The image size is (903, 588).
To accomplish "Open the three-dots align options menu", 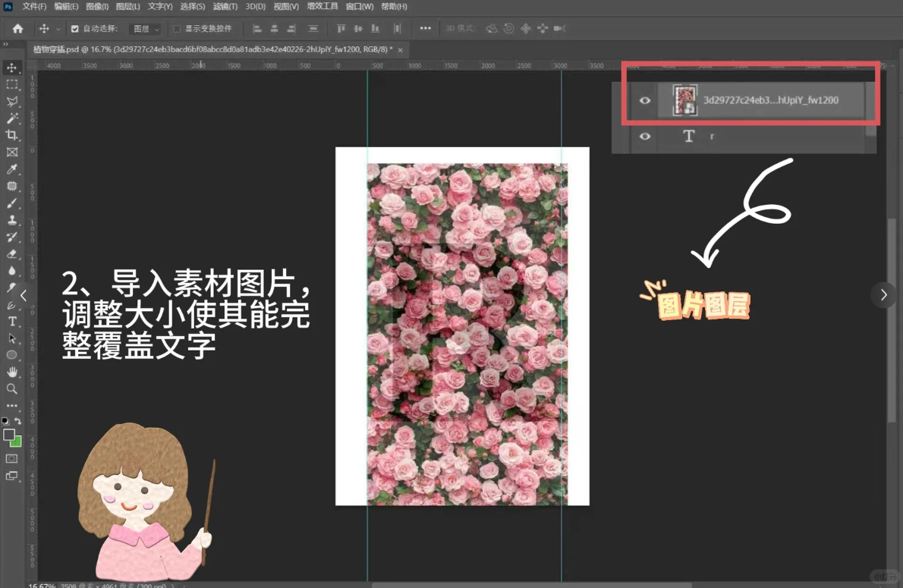I will click(x=425, y=29).
